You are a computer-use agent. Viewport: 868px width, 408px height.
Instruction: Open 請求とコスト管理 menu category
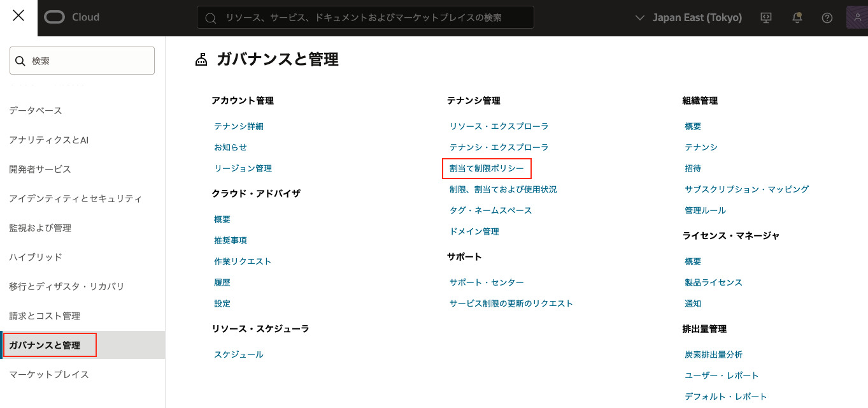(x=45, y=316)
